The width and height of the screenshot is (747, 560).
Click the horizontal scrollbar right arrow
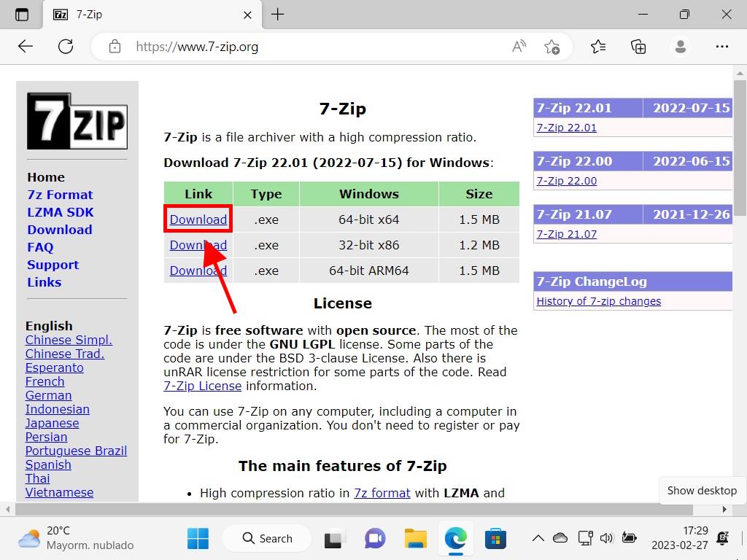click(x=725, y=509)
